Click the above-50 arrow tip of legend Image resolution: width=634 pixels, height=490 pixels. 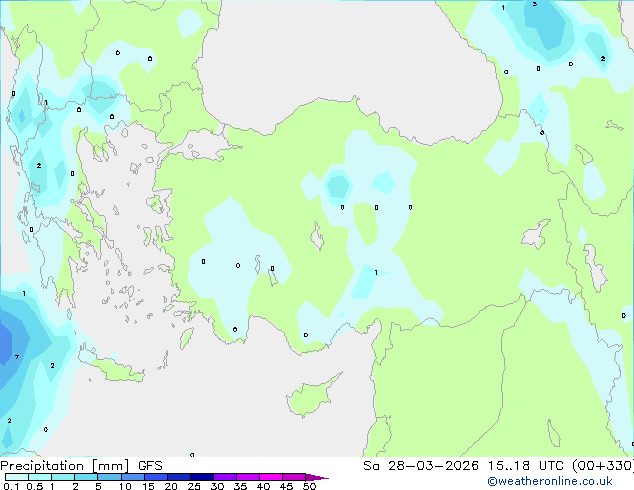pos(317,477)
